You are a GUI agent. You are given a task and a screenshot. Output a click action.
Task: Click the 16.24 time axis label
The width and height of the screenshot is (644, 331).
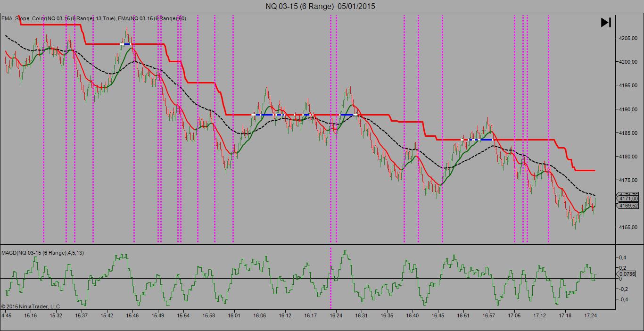click(336, 315)
